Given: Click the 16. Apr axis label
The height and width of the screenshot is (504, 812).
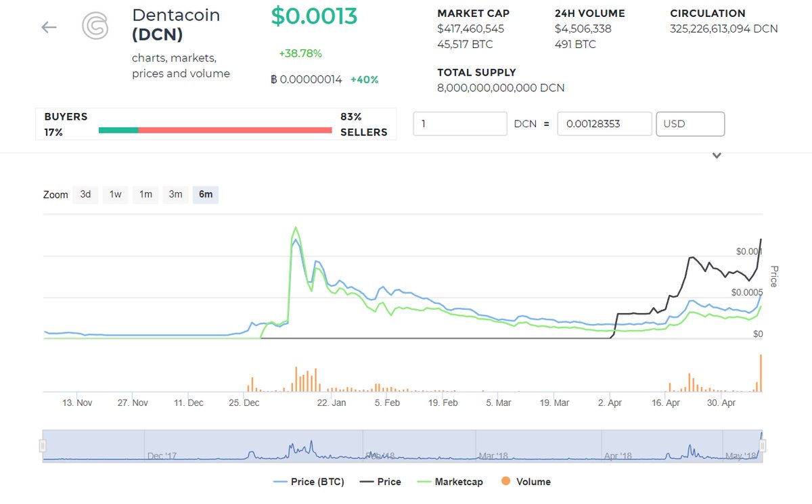Looking at the screenshot, I should [665, 403].
